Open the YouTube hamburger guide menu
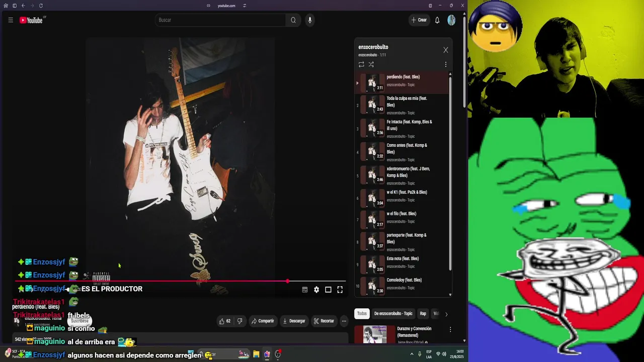The image size is (644, 362). (x=11, y=20)
